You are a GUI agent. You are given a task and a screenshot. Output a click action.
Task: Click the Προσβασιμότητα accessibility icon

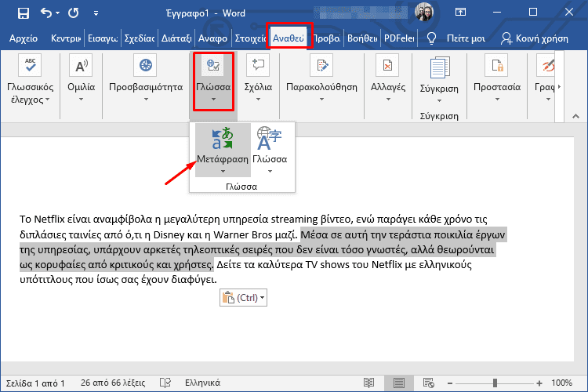[x=146, y=65]
